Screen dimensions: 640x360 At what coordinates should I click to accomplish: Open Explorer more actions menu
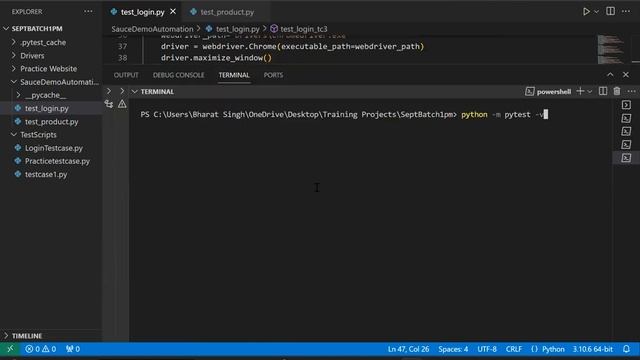coord(88,11)
